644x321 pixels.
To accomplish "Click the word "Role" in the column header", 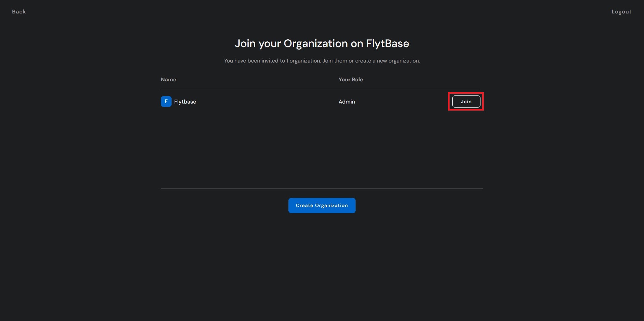I will click(x=357, y=80).
